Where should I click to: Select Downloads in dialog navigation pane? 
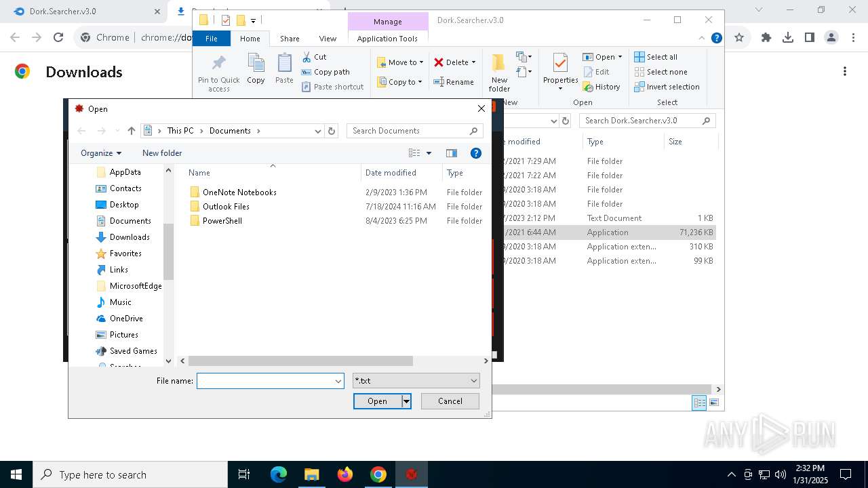tap(130, 237)
